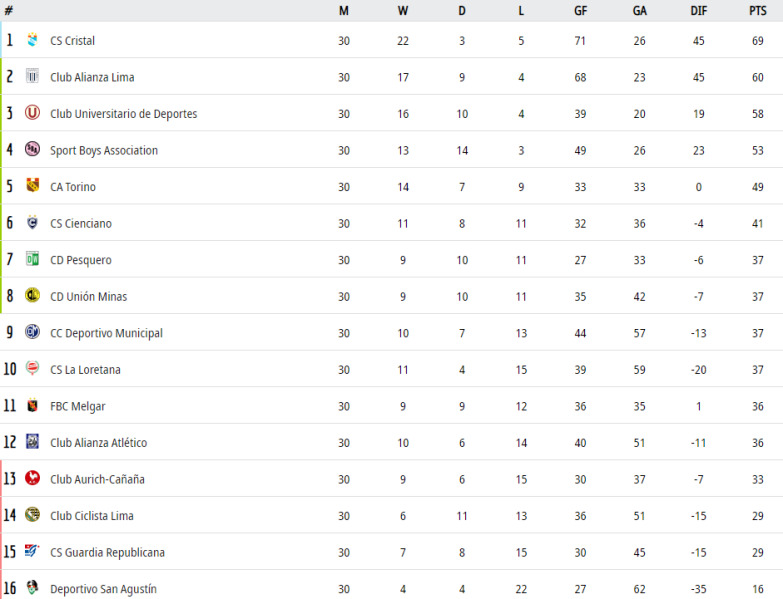
Task: Click the CS Cristal club crest
Action: click(32, 39)
